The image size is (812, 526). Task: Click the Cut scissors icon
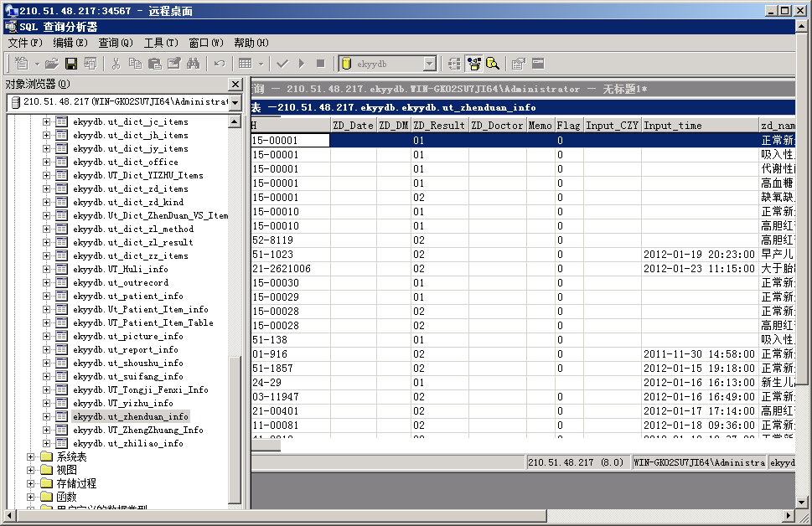pos(116,64)
